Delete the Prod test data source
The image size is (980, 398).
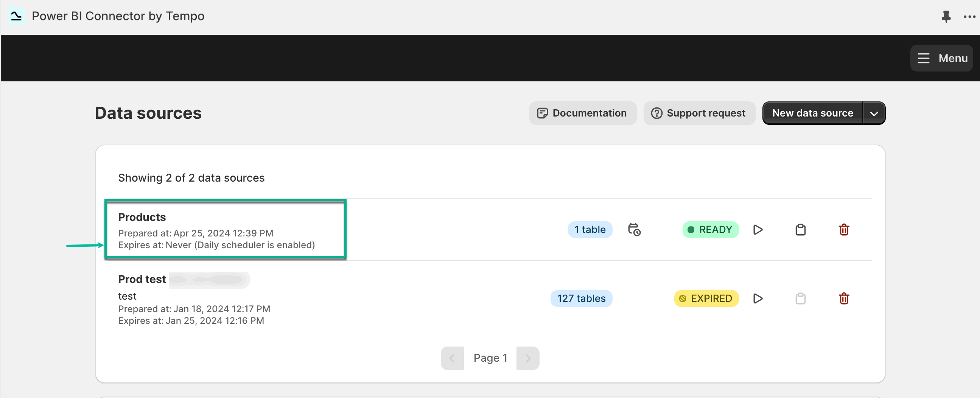(843, 298)
